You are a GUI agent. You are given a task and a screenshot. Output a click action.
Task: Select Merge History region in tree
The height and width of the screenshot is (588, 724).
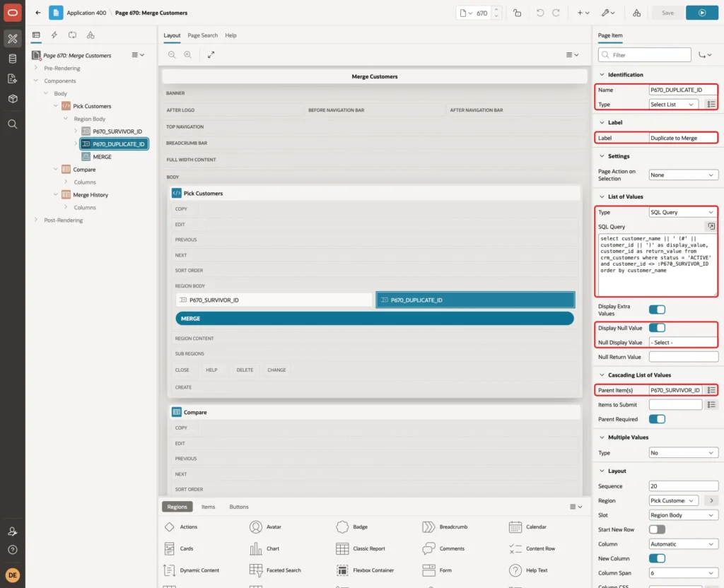tap(90, 195)
